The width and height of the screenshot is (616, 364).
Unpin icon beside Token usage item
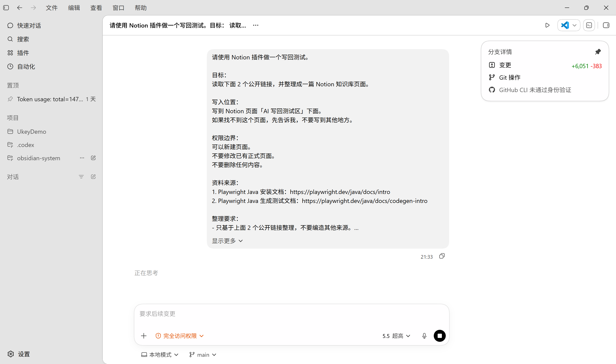click(x=10, y=99)
